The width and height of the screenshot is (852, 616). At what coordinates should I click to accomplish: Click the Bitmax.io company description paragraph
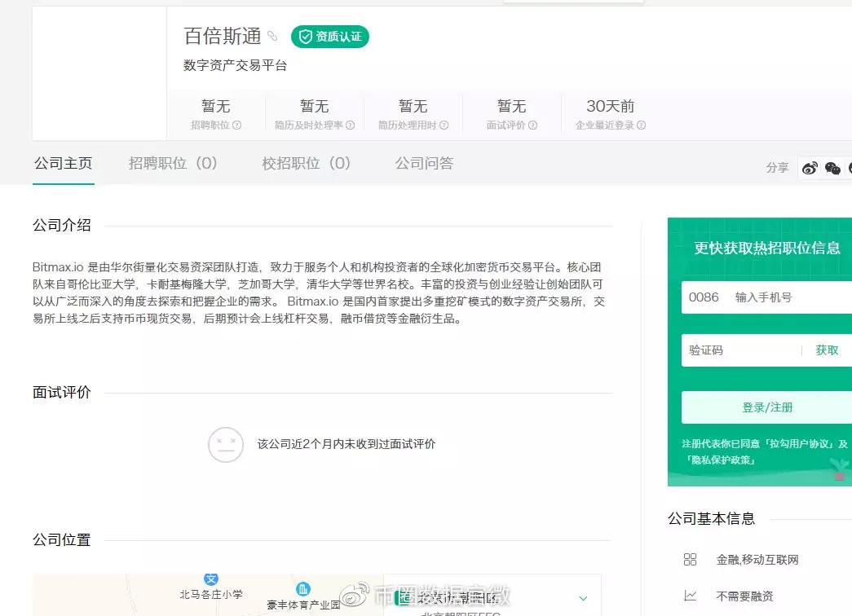[319, 293]
